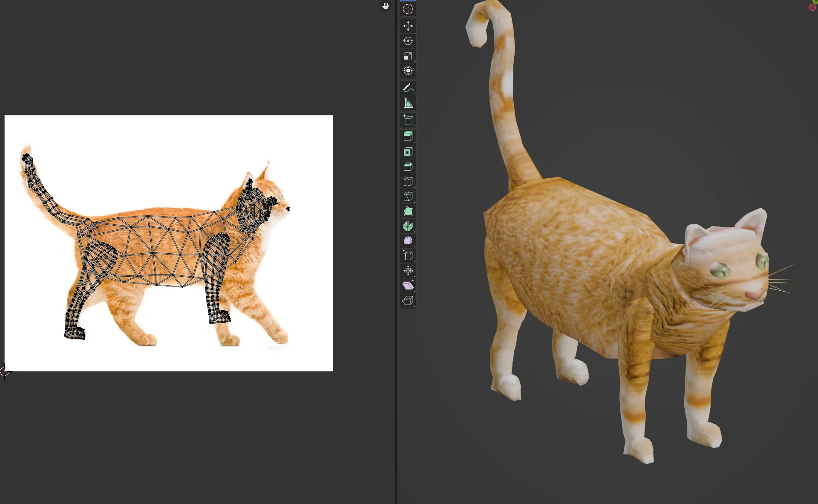This screenshot has height=504, width=818.
Task: Click the hand pan view gizmo
Action: tap(386, 6)
